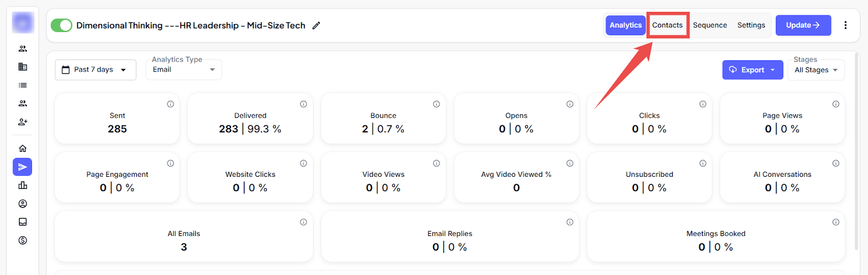
Task: Click the Update button
Action: coord(803,25)
